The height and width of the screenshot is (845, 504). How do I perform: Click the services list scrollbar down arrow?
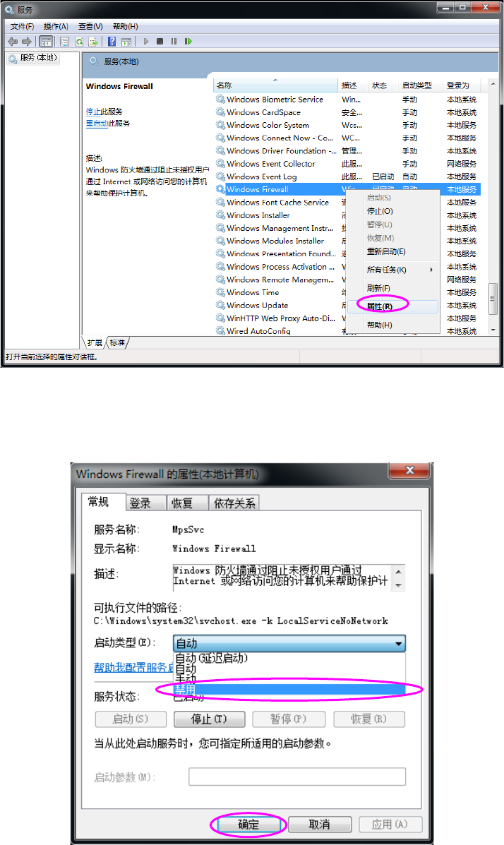click(493, 330)
